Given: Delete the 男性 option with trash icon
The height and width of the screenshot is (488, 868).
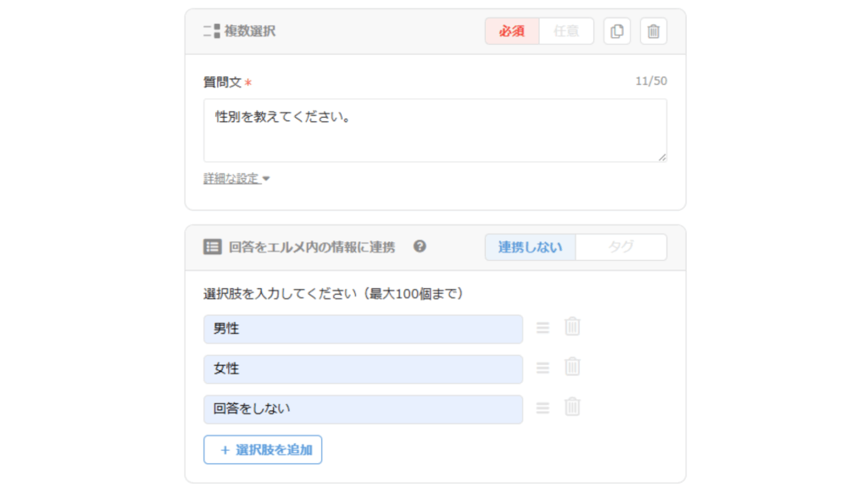Looking at the screenshot, I should pos(573,327).
